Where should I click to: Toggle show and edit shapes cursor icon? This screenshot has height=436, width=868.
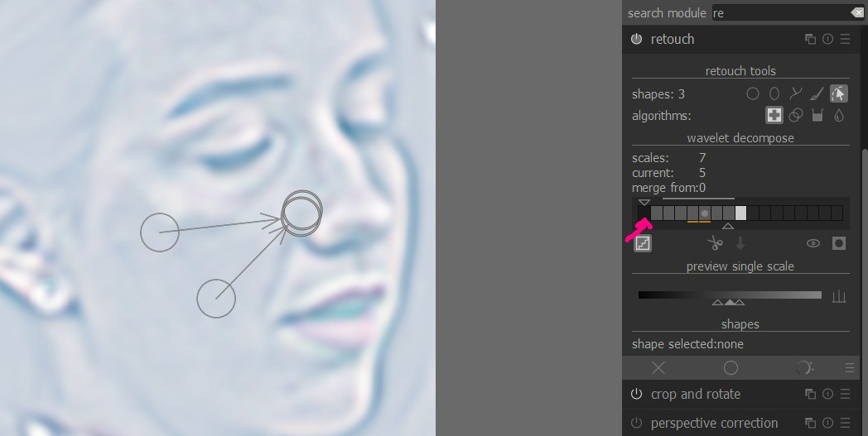coord(839,94)
